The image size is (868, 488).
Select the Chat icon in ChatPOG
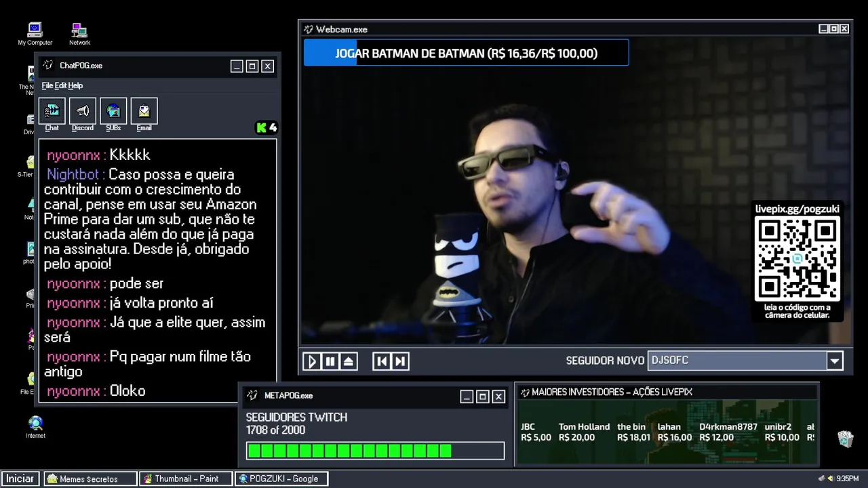(52, 111)
